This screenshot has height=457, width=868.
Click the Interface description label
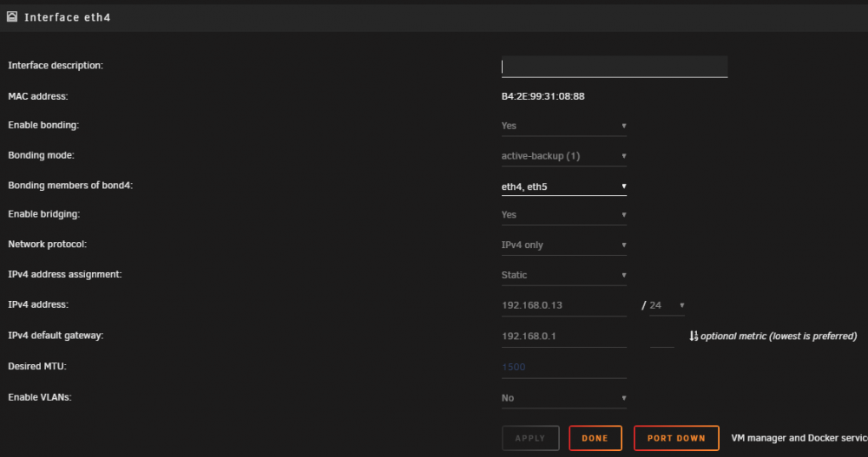pos(56,65)
